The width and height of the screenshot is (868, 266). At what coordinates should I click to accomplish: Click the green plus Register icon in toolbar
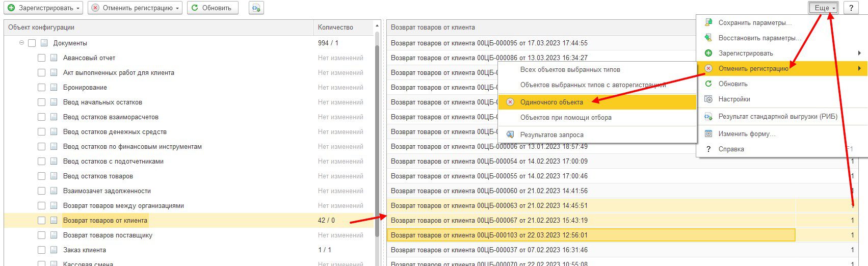tap(11, 8)
